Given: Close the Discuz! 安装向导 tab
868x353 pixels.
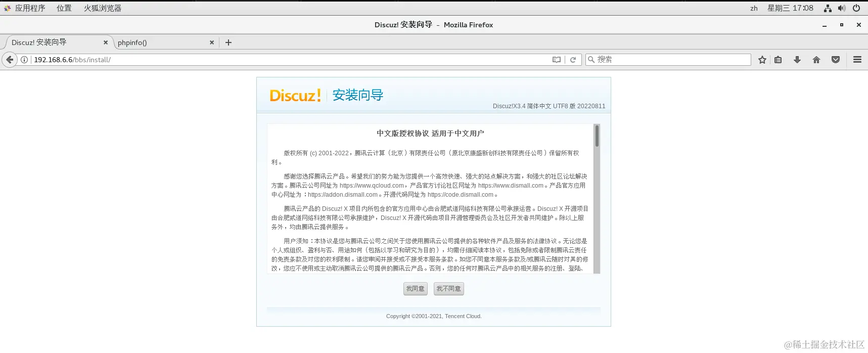Looking at the screenshot, I should [106, 42].
